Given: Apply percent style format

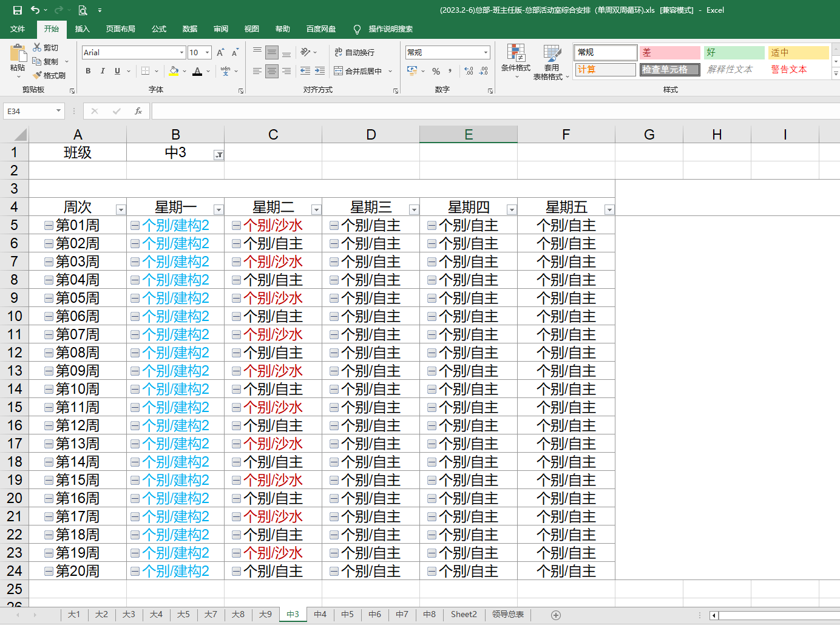Looking at the screenshot, I should tap(436, 71).
